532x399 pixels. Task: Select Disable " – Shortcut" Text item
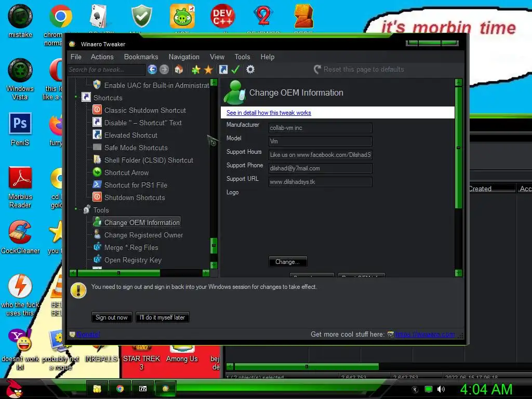coord(143,123)
